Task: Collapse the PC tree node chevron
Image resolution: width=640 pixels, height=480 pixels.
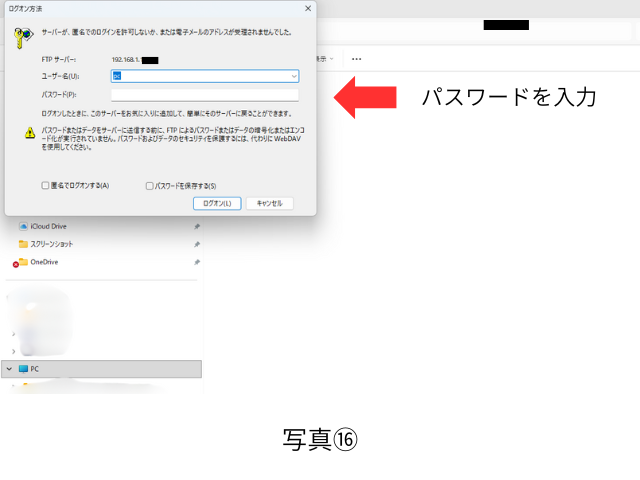Action: (10, 369)
